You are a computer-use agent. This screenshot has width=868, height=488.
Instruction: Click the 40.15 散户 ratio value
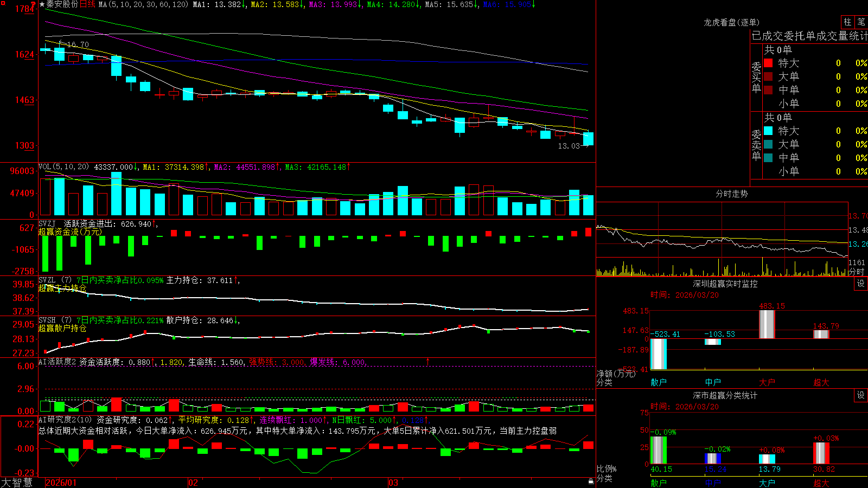(661, 469)
